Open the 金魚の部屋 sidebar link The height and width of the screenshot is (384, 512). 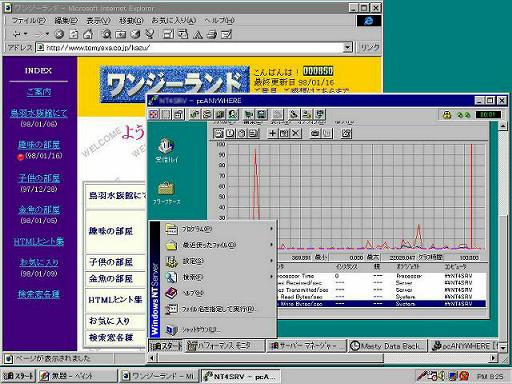click(x=39, y=210)
